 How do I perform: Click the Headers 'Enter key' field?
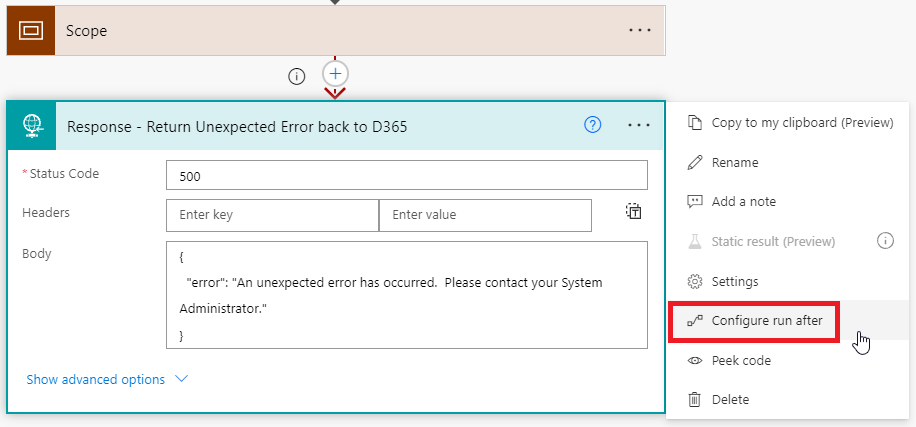click(x=272, y=215)
